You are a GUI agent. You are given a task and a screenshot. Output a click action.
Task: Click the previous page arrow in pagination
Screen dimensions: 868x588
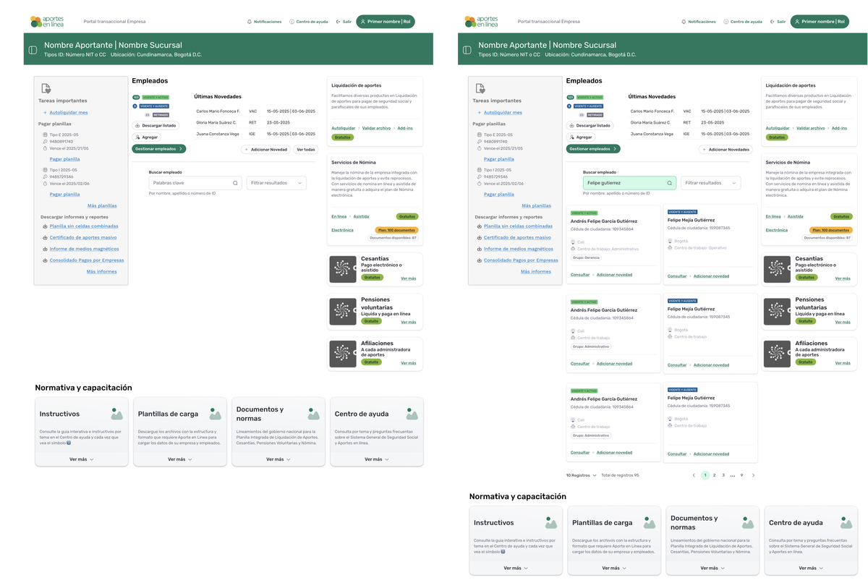click(x=694, y=475)
